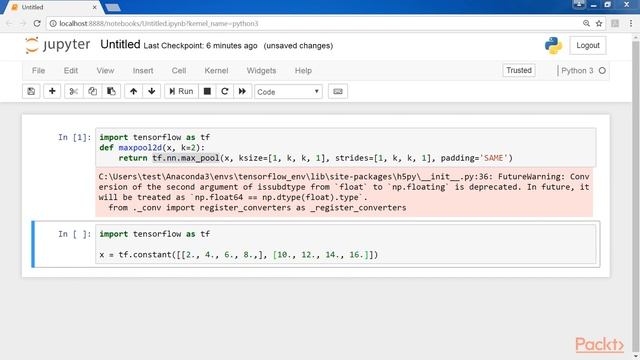The height and width of the screenshot is (360, 640).
Task: Insert cell below with plus icon
Action: [x=52, y=91]
